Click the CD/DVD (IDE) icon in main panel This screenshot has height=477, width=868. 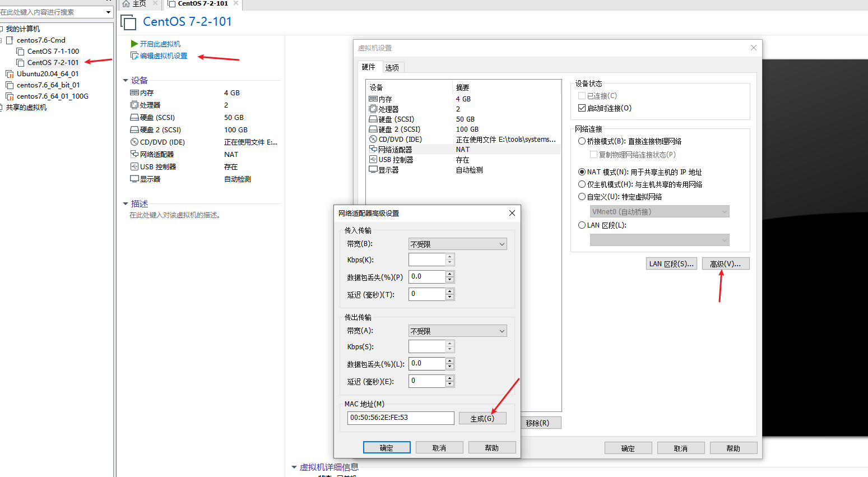click(134, 142)
